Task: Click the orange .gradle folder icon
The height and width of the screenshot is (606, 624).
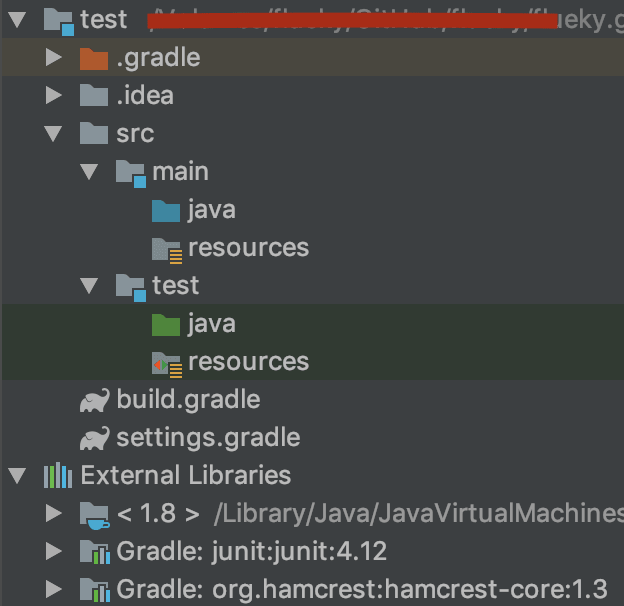Action: point(94,58)
